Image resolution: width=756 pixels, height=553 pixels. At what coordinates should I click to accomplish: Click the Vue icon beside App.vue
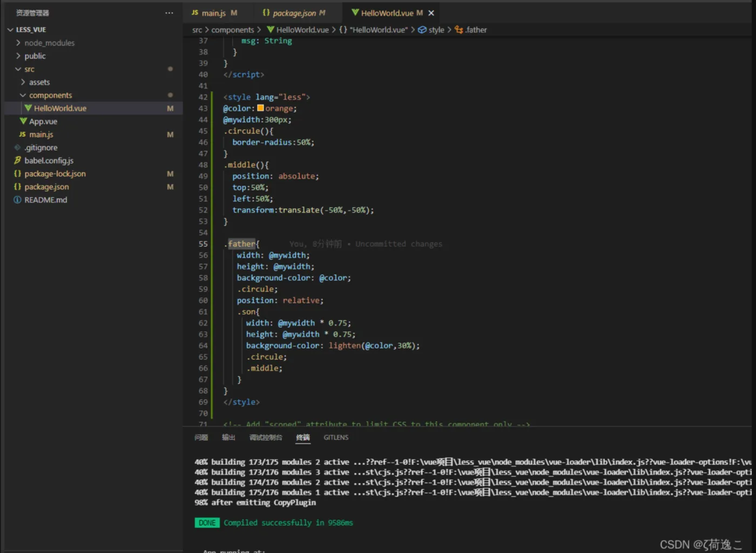coord(23,121)
